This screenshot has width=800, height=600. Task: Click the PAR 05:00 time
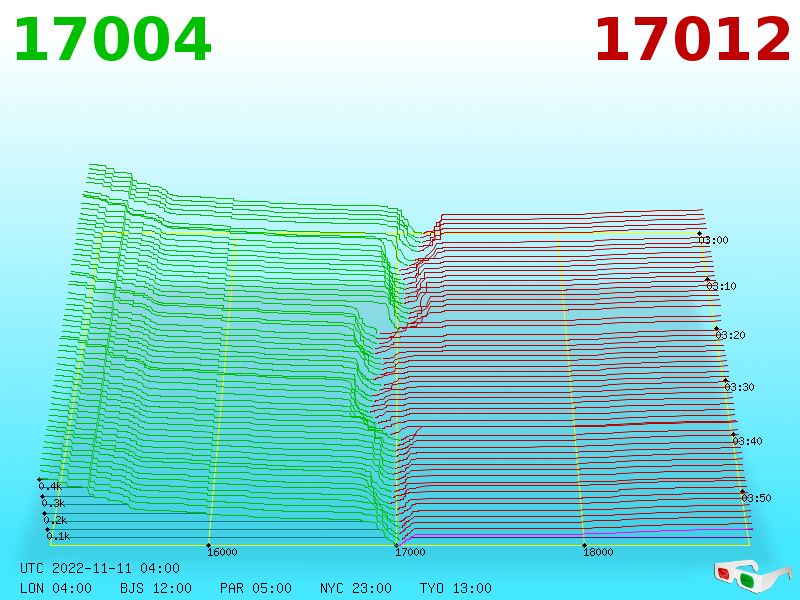[256, 588]
